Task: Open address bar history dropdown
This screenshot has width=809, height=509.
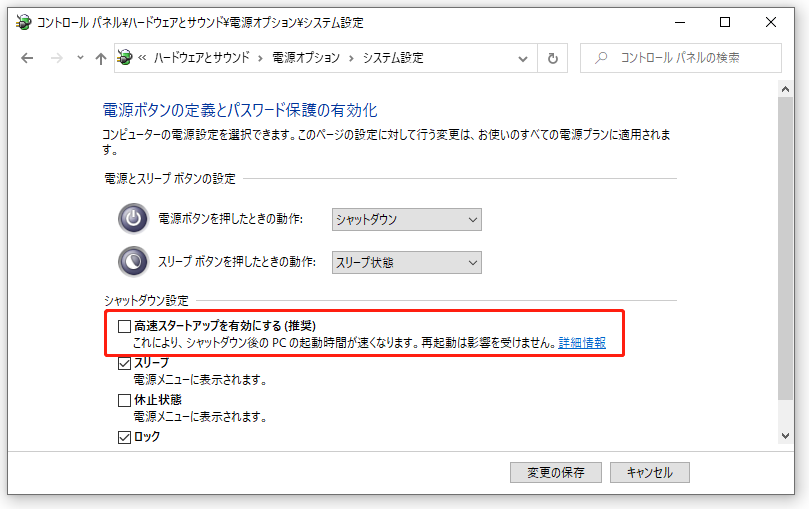Action: pyautogui.click(x=523, y=59)
